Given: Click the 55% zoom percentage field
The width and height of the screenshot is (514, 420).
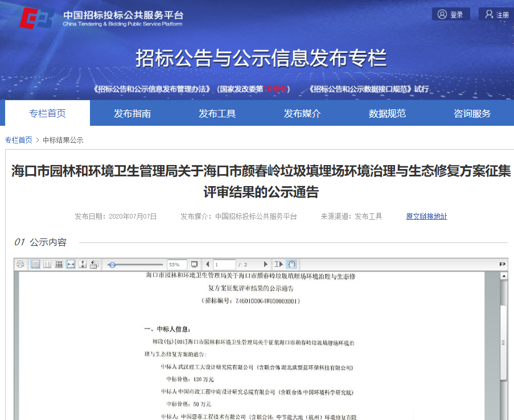Looking at the screenshot, I should pos(176,265).
